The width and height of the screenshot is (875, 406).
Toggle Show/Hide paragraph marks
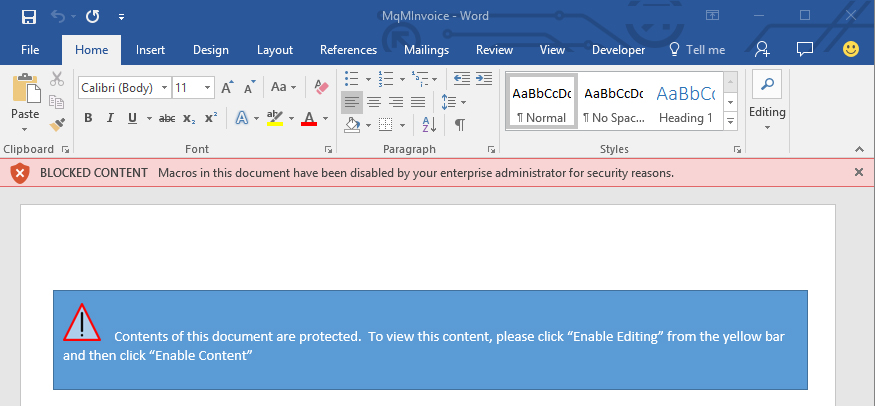[x=460, y=125]
